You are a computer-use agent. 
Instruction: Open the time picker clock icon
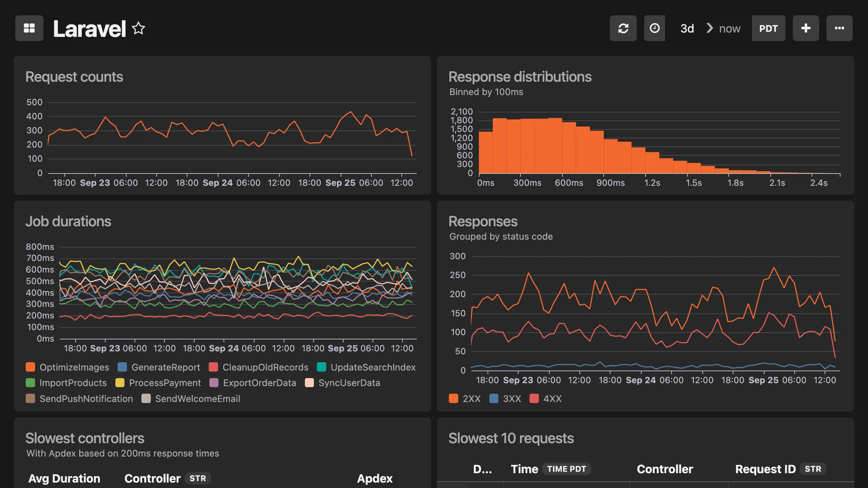pos(654,28)
